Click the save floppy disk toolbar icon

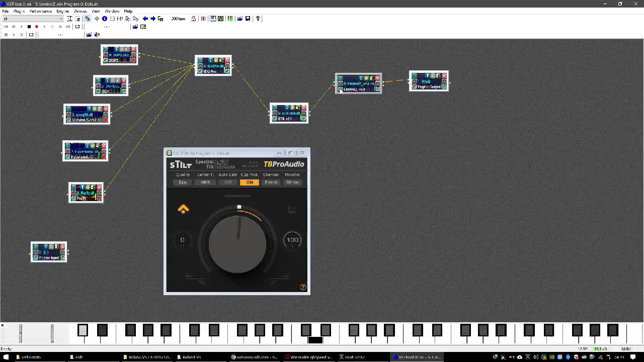[x=248, y=19]
